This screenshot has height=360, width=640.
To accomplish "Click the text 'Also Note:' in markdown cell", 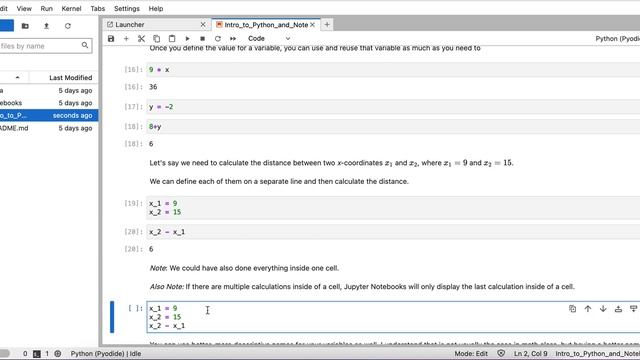I will (x=167, y=287).
